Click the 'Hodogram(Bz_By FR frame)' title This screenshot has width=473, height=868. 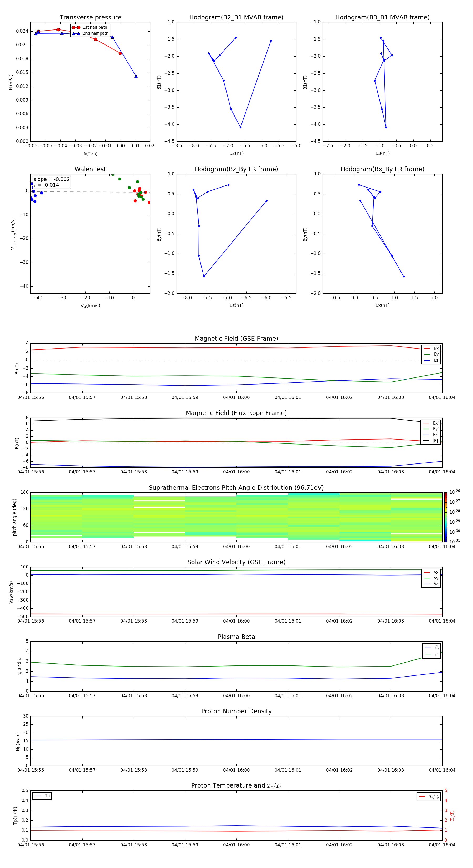(236, 169)
